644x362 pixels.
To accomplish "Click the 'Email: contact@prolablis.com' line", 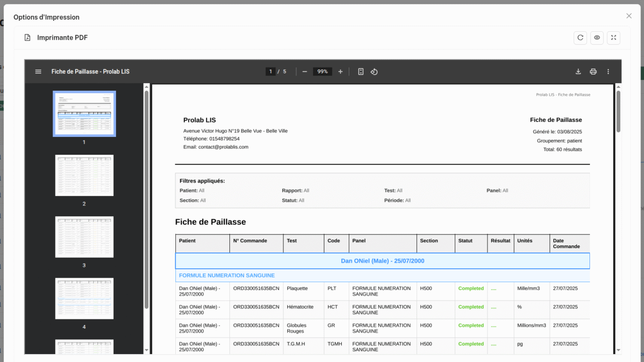I will [x=216, y=147].
